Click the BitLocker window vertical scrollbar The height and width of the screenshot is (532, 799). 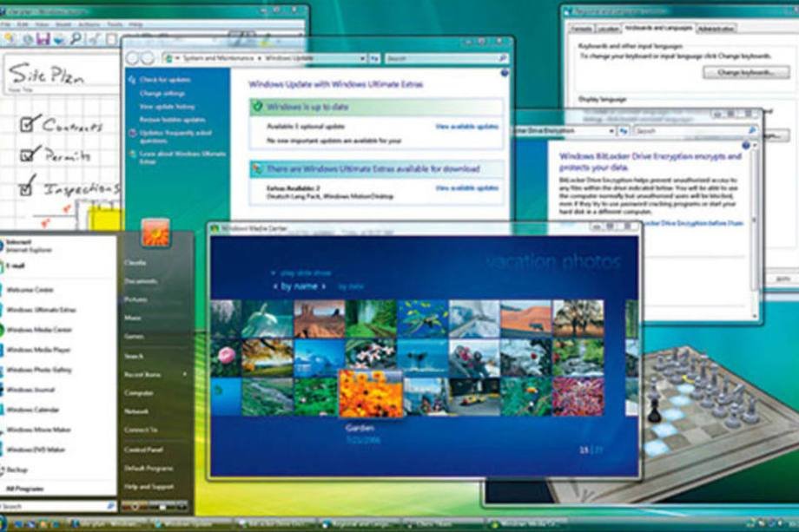[755, 230]
